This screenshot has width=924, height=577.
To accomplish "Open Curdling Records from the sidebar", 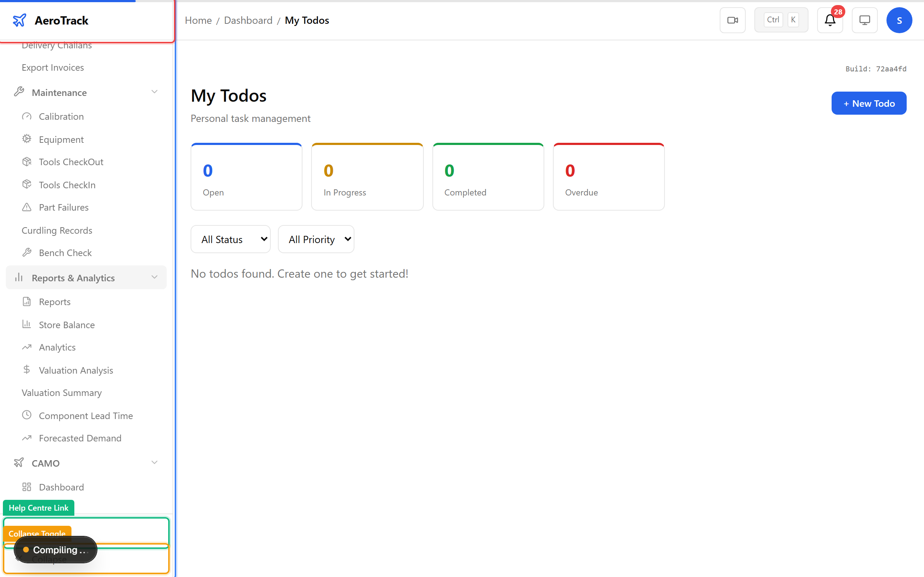I will 57,230.
